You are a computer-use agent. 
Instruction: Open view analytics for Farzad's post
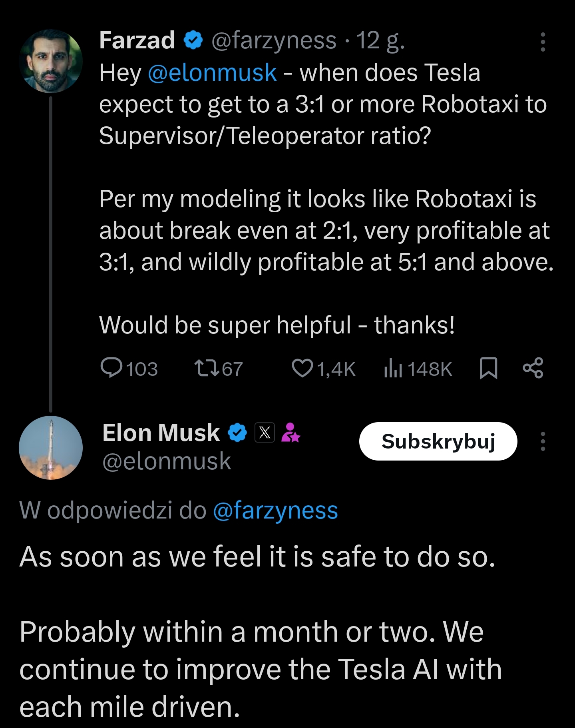393,369
